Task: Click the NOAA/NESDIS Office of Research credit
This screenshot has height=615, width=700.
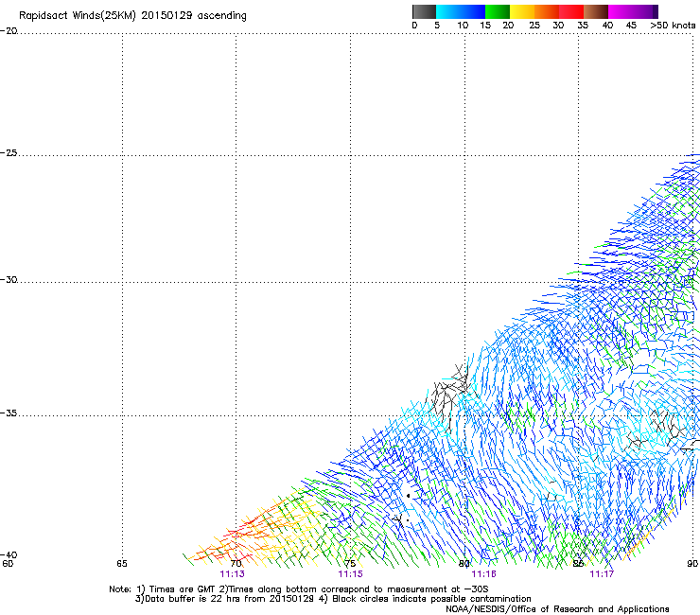Action: tap(557, 609)
